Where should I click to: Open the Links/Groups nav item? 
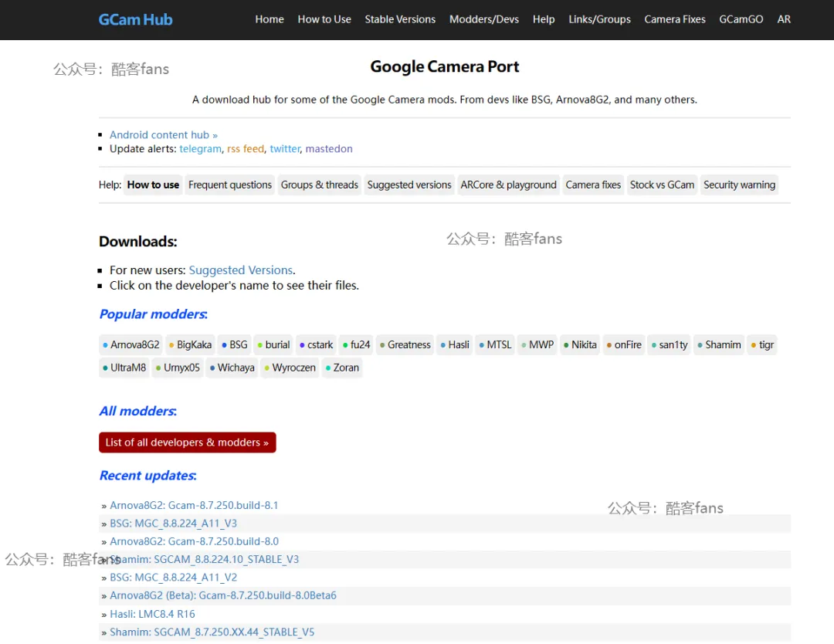(x=599, y=19)
